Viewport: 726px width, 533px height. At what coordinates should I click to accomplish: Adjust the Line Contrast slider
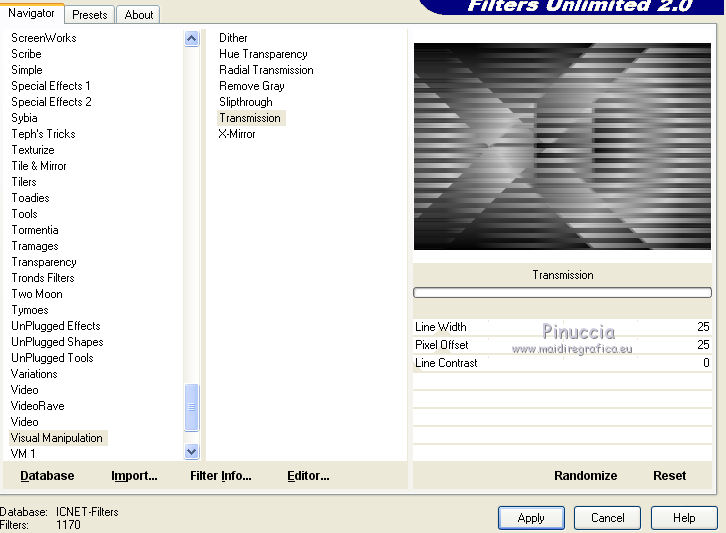point(562,363)
